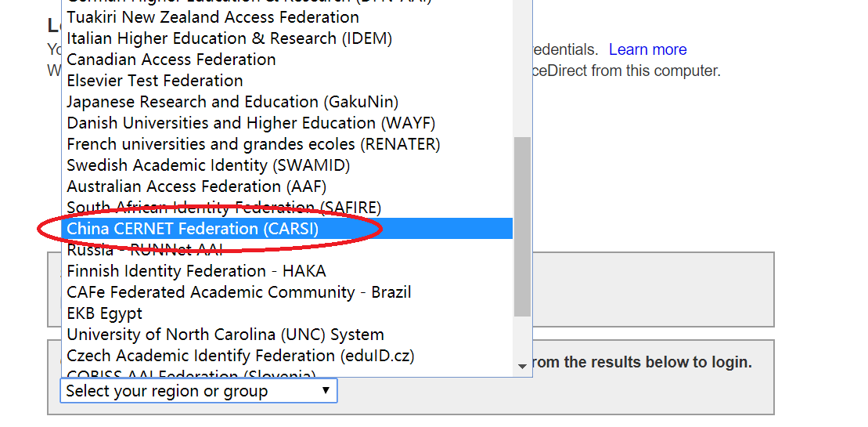Image resolution: width=868 pixels, height=427 pixels.
Task: Pick University of North Carolina (UNC) System
Action: point(225,335)
